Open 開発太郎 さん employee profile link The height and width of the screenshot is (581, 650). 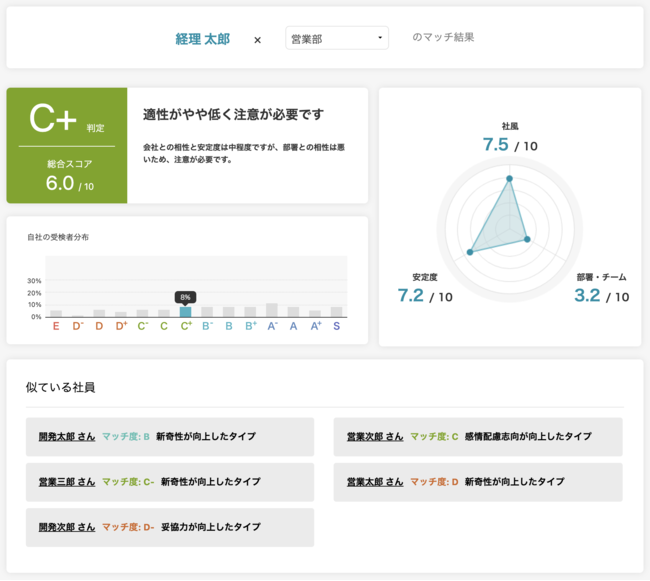coord(67,436)
